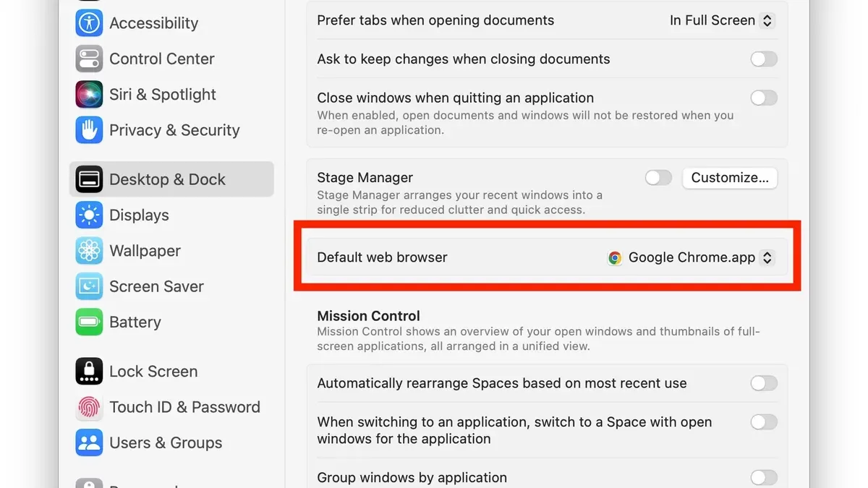Select Desktop & Dock in sidebar
868x488 pixels.
[171, 179]
